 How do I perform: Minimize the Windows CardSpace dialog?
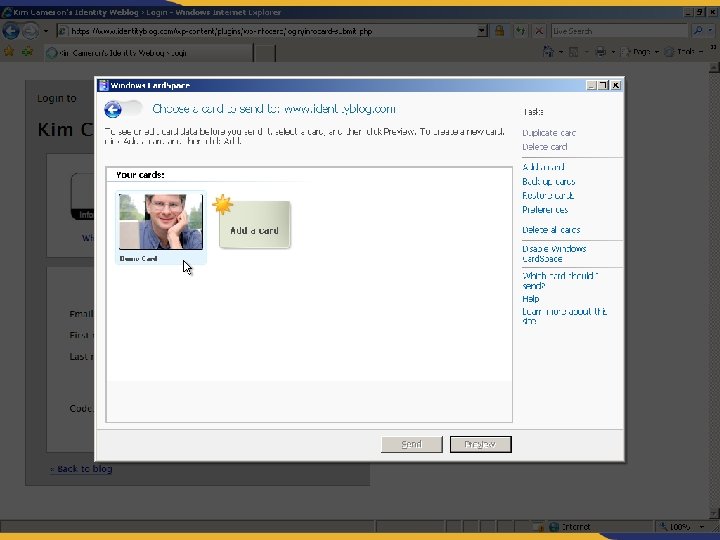(x=591, y=85)
